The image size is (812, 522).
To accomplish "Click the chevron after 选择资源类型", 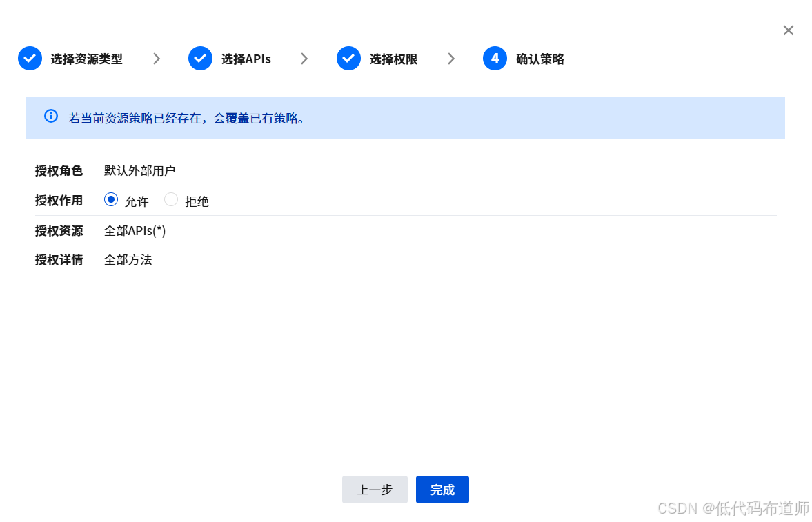I will [157, 59].
